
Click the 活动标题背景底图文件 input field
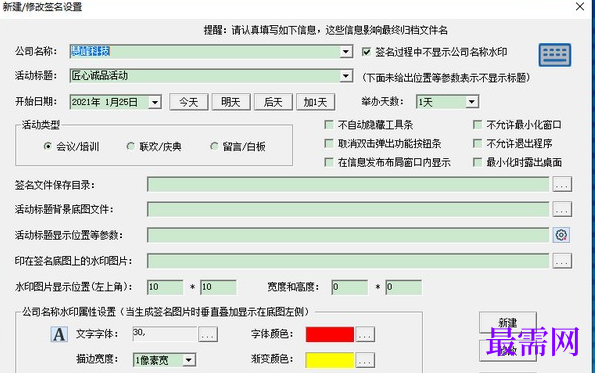pos(348,209)
